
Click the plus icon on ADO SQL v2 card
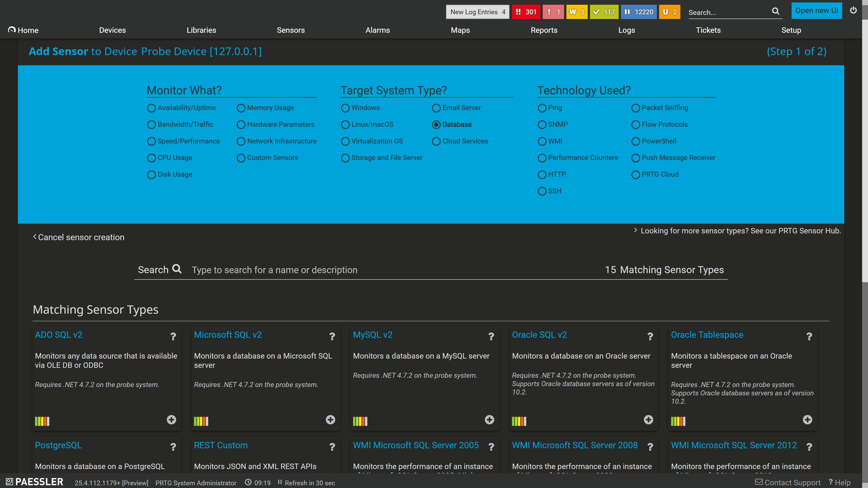[172, 420]
